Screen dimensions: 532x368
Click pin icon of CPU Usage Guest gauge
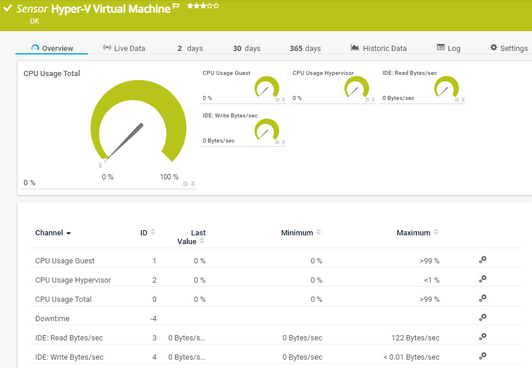(x=283, y=100)
